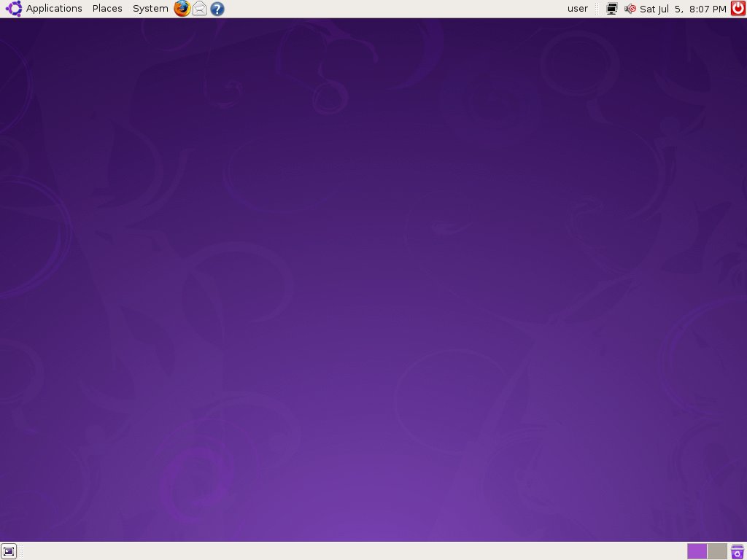
Task: Open the Applications menu
Action: coord(54,9)
